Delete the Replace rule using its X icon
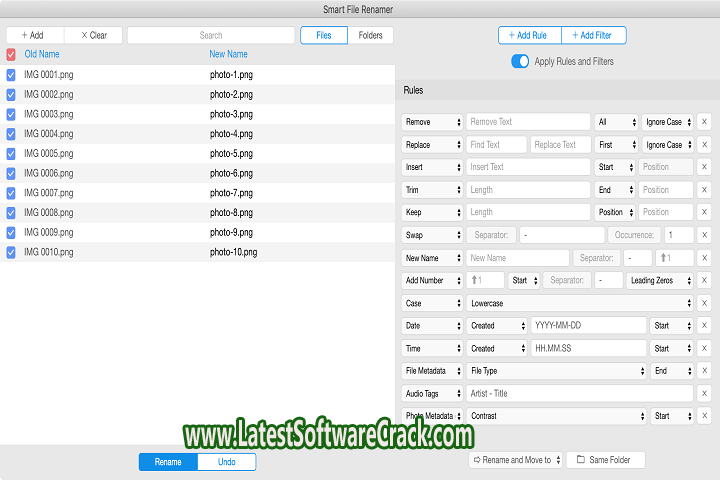 tap(704, 144)
